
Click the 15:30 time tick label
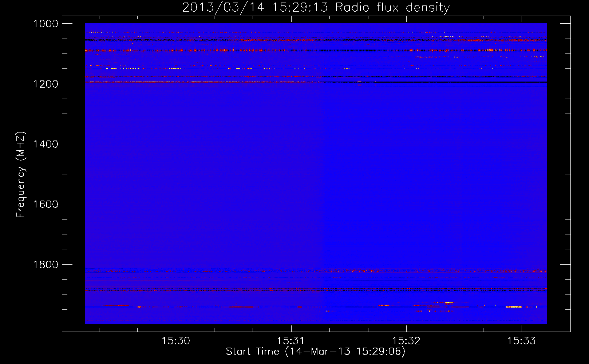[176, 341]
